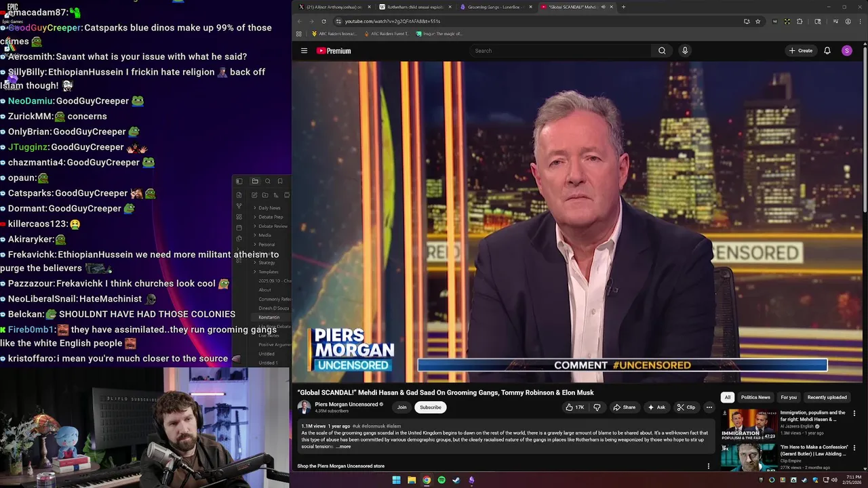This screenshot has height=488, width=868.
Task: Open Piers Morgan Uncensored channel link
Action: (346, 405)
